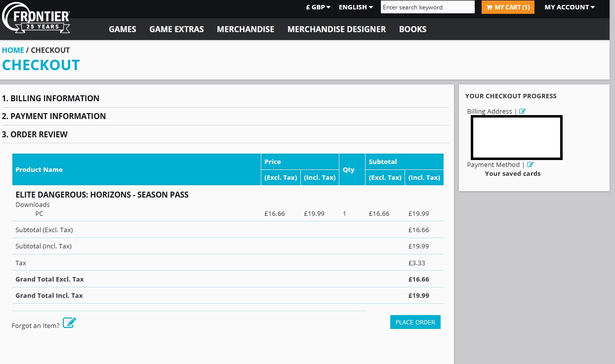This screenshot has width=615, height=364.
Task: Click the Forgot an Item edit icon
Action: point(69,323)
